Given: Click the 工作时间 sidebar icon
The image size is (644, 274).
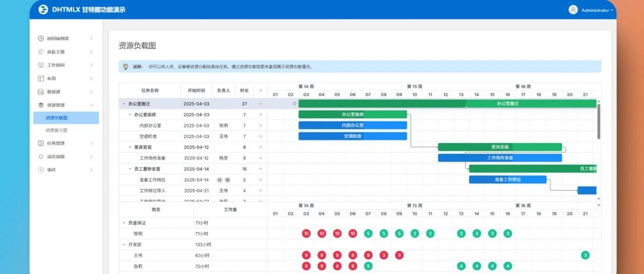Looking at the screenshot, I should click(41, 65).
